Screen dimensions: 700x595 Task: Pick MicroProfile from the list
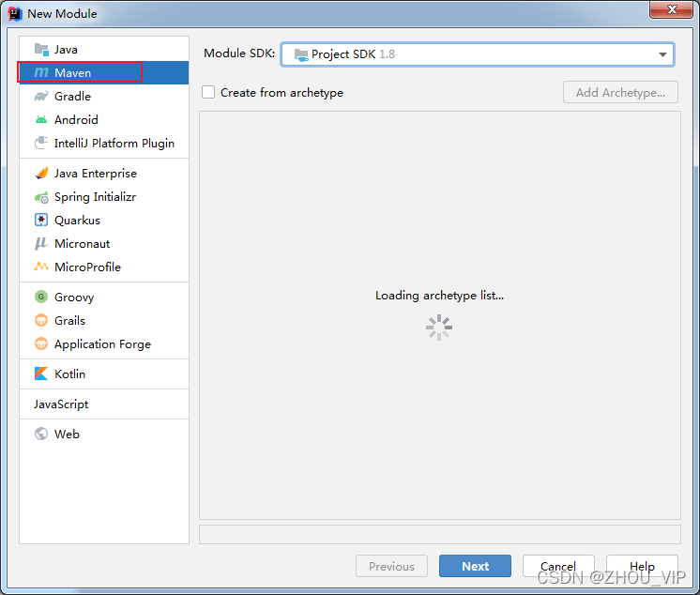[104, 267]
